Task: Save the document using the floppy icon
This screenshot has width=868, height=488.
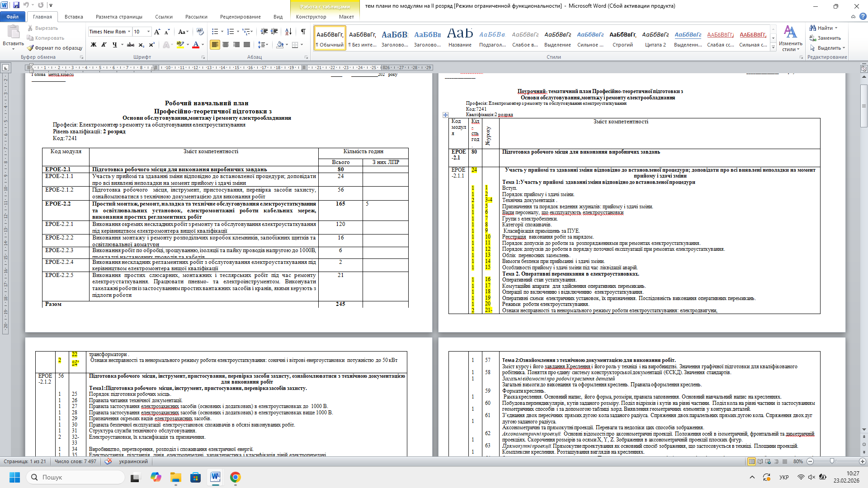Action: pos(16,5)
